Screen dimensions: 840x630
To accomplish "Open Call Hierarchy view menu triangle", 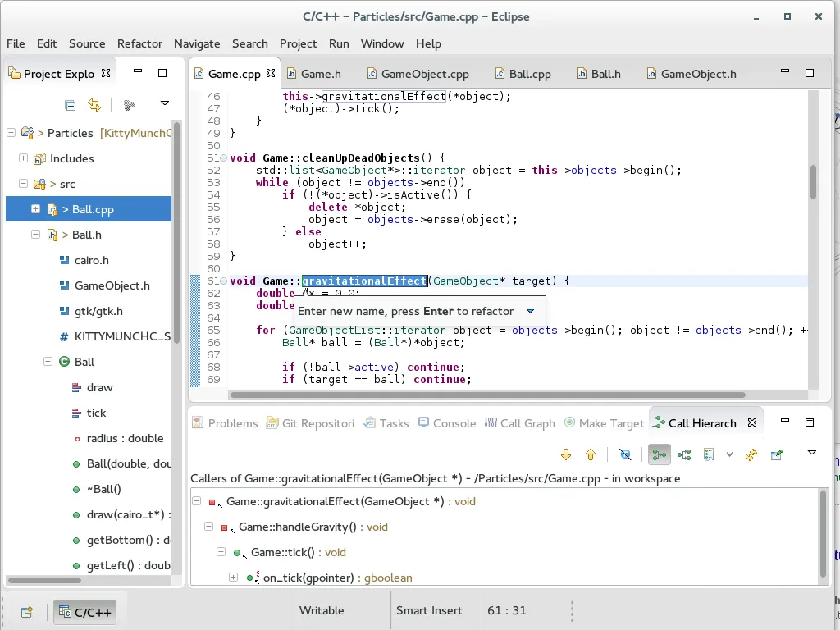I will pyautogui.click(x=812, y=453).
